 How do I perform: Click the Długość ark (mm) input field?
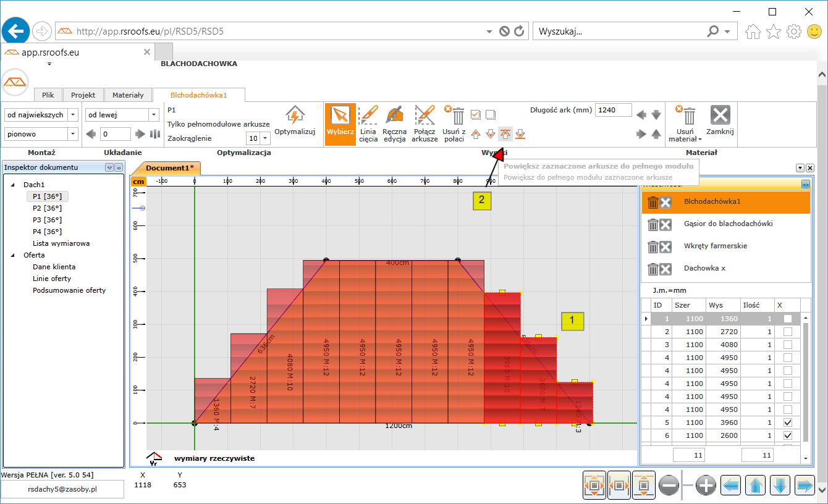pos(612,111)
